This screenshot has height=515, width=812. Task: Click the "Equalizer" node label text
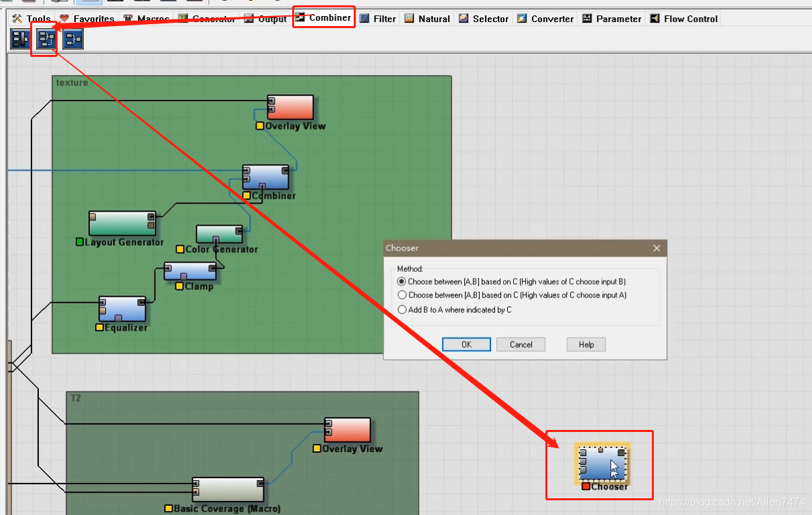coord(126,327)
